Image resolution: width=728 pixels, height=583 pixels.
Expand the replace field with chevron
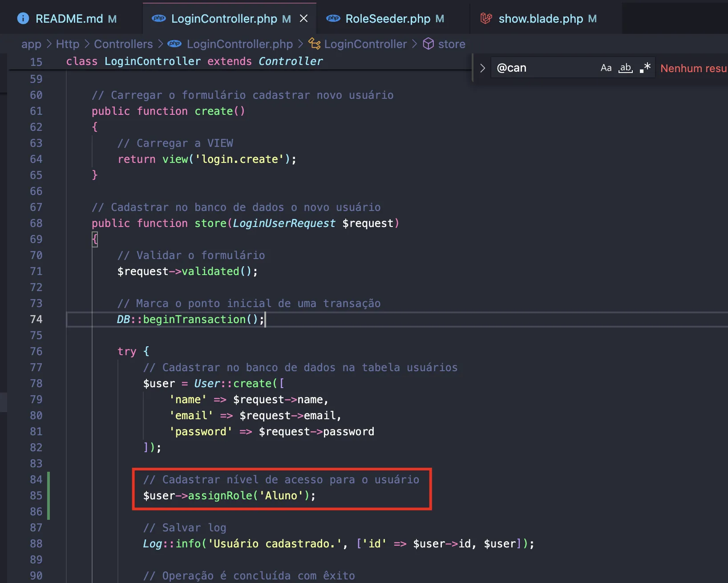[x=482, y=68]
